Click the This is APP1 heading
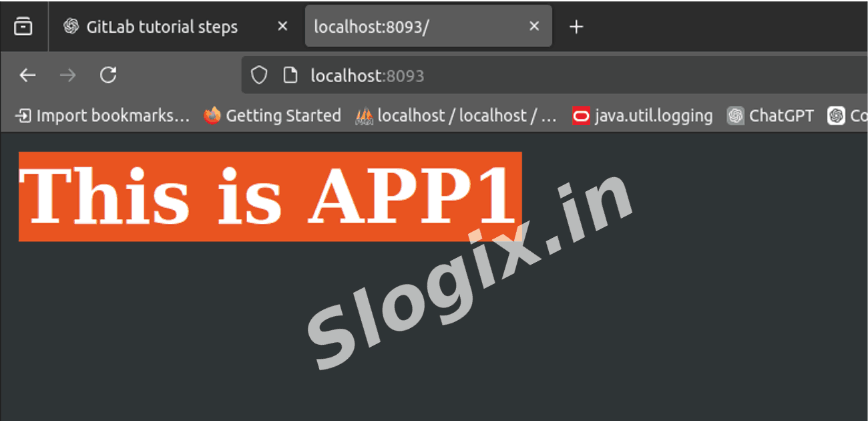Viewport: 868px width, 421px height. 270,196
